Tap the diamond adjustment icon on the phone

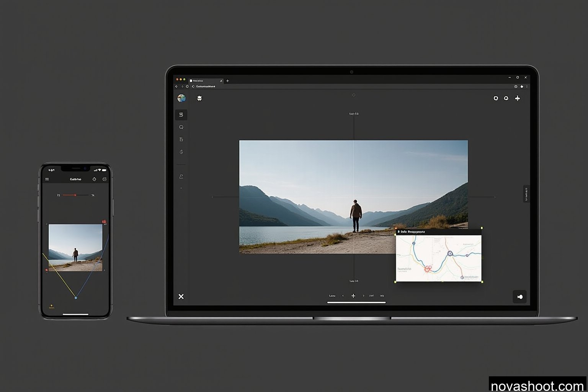tap(95, 179)
